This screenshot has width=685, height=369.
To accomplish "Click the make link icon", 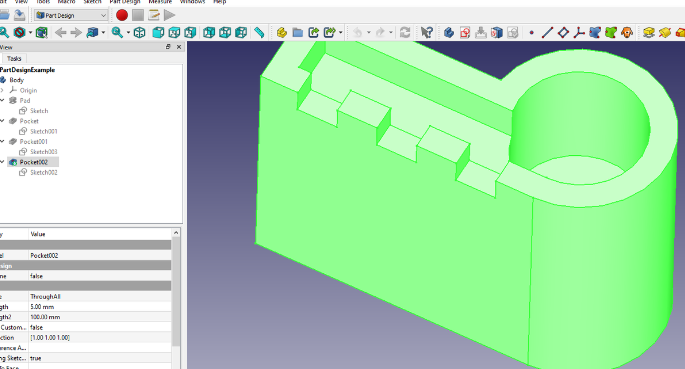I will pyautogui.click(x=313, y=32).
